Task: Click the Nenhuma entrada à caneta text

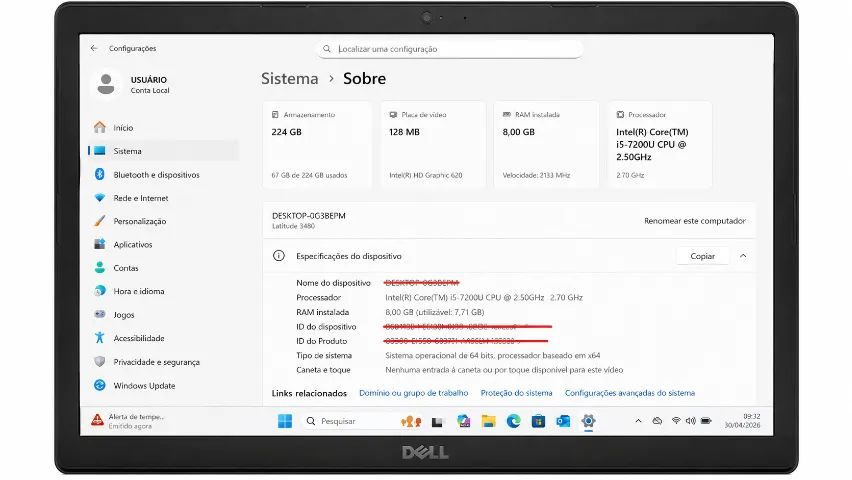Action: click(504, 370)
